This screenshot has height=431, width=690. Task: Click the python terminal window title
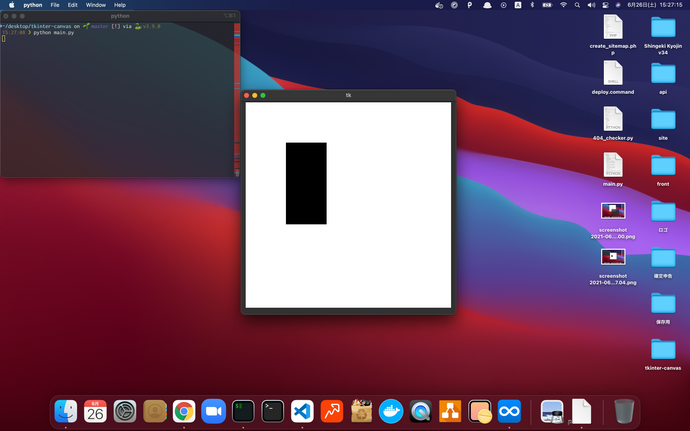(x=120, y=16)
